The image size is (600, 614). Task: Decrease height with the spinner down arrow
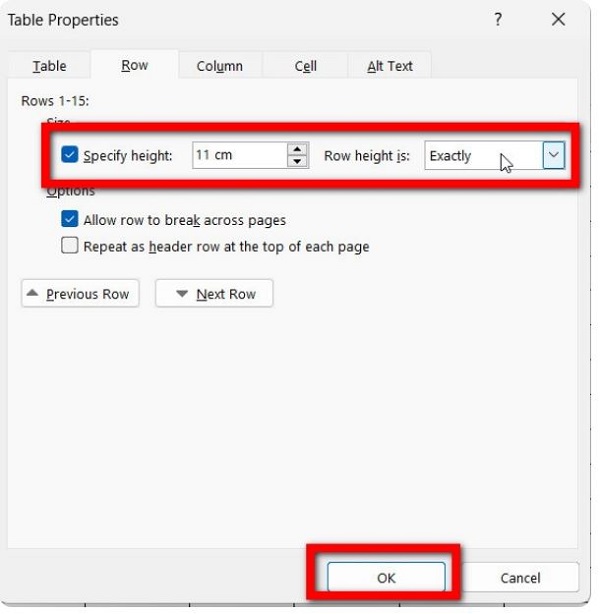click(297, 161)
